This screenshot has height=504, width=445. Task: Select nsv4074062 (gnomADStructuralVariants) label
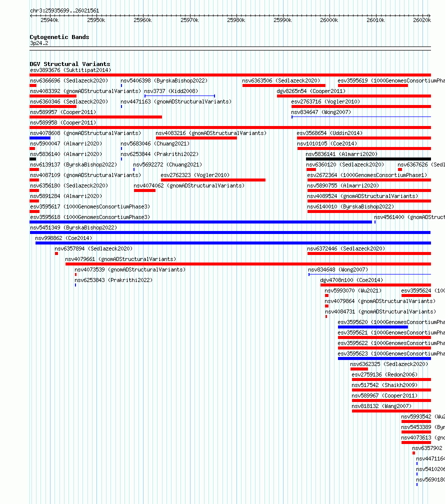click(x=189, y=186)
